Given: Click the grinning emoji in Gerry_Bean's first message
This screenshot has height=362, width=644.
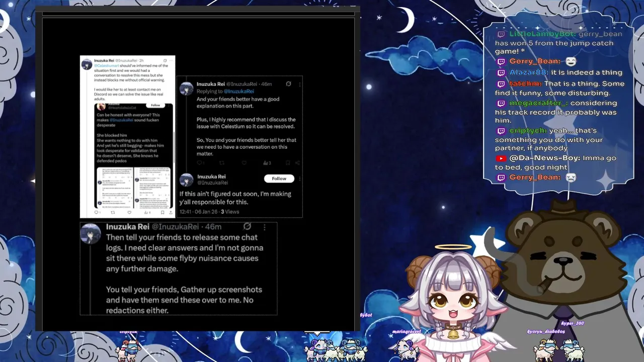Looking at the screenshot, I should (x=571, y=61).
